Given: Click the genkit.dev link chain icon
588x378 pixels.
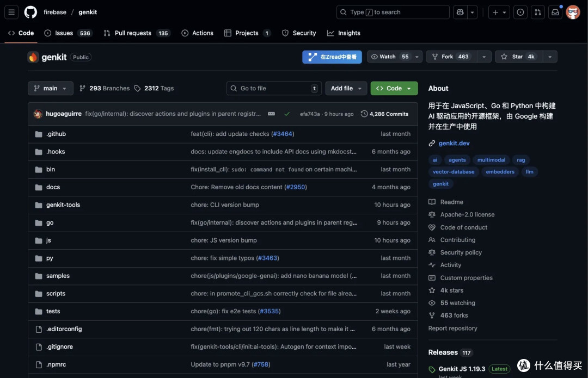Looking at the screenshot, I should tap(432, 143).
